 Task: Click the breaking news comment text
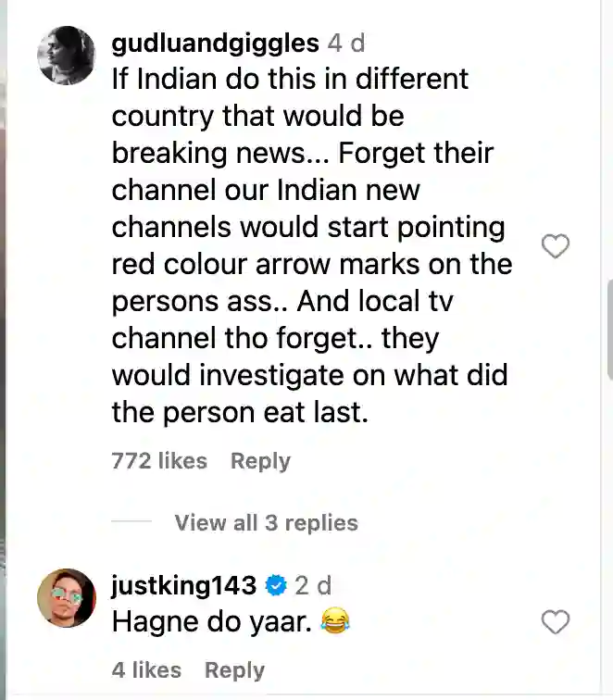point(312,245)
